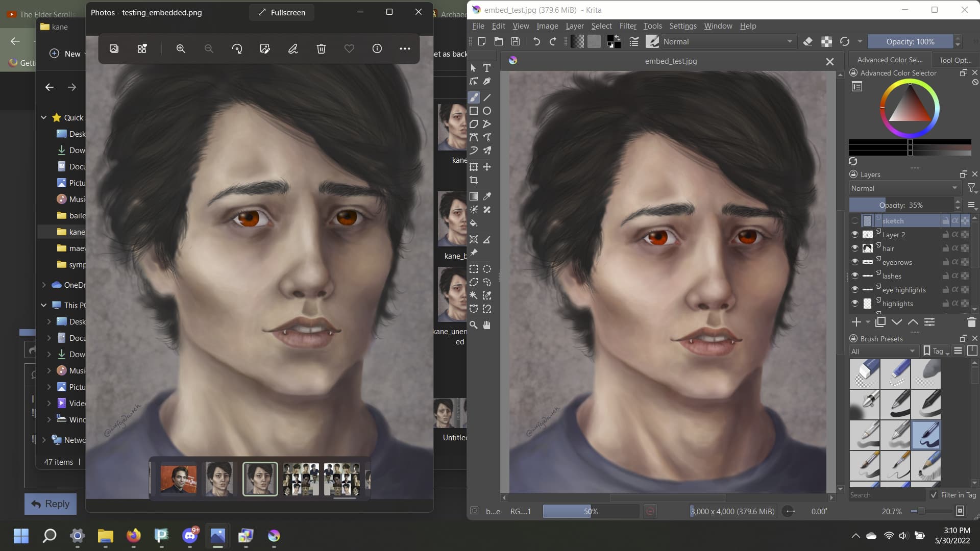Expand the OneDrive tree item
This screenshot has width=980, height=551.
44,285
